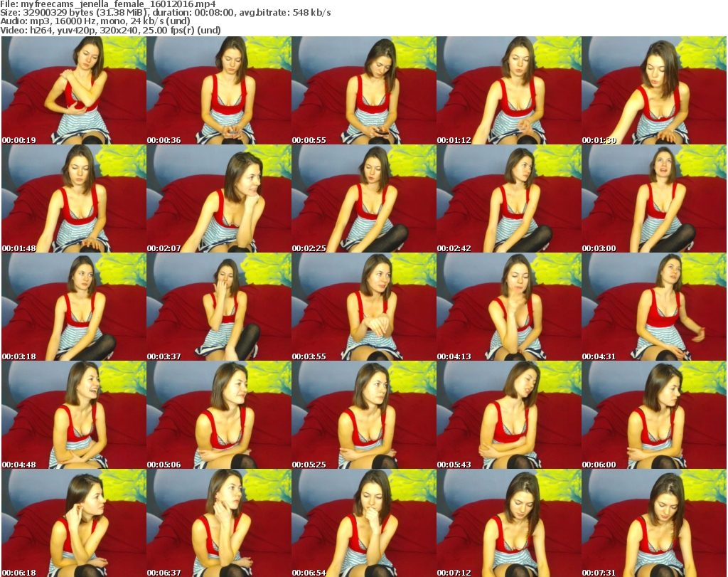Select the thumbnail stamped 00:01:48
Screen dimensions: 728x577
click(74, 198)
